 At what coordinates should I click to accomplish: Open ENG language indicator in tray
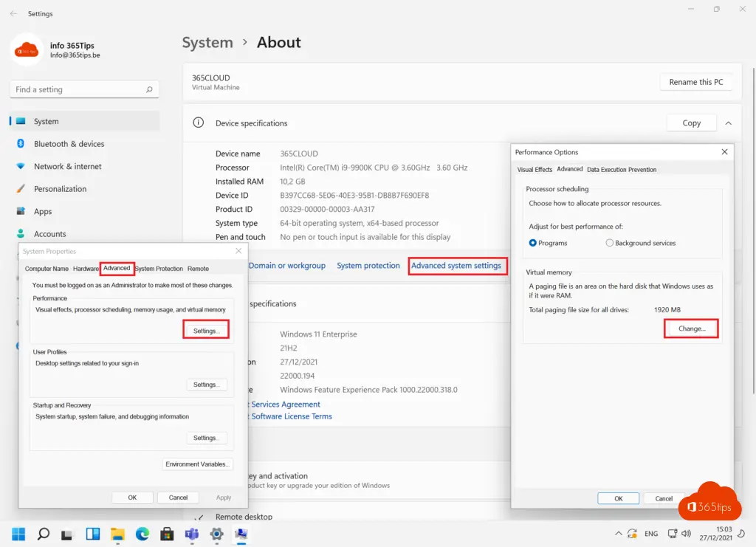click(x=651, y=534)
